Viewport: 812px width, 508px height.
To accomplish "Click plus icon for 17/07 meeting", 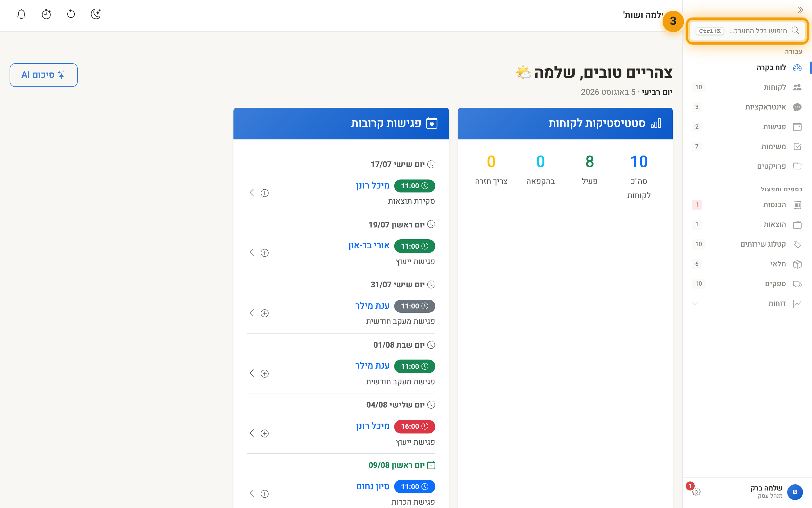I will click(265, 193).
